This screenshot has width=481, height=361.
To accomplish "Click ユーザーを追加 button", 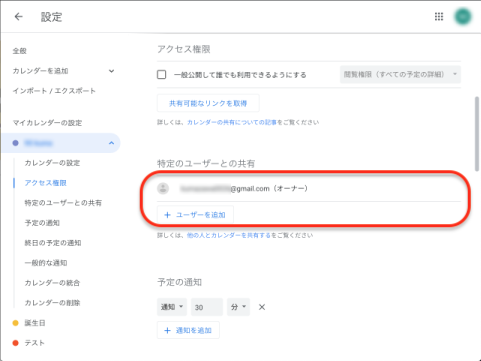I will pos(195,215).
